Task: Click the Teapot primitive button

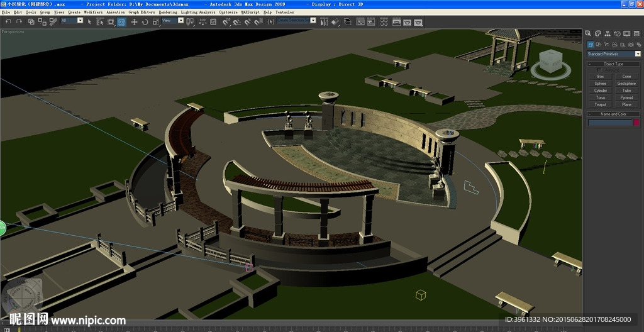Action: point(601,104)
